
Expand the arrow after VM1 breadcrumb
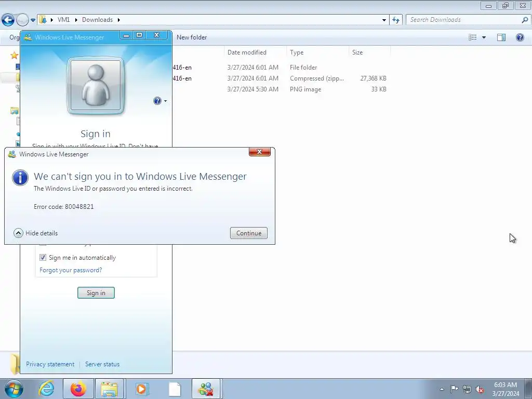(76, 20)
